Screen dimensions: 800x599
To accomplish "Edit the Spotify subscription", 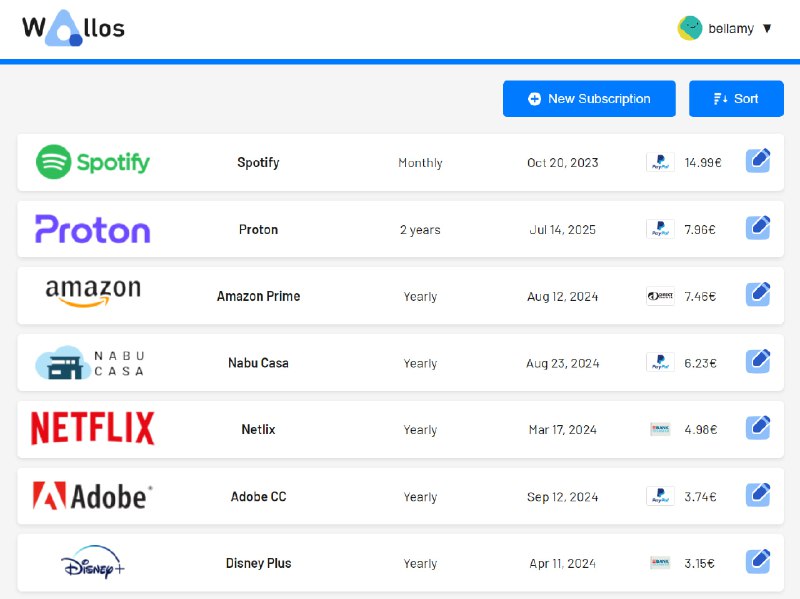I will pos(758,161).
